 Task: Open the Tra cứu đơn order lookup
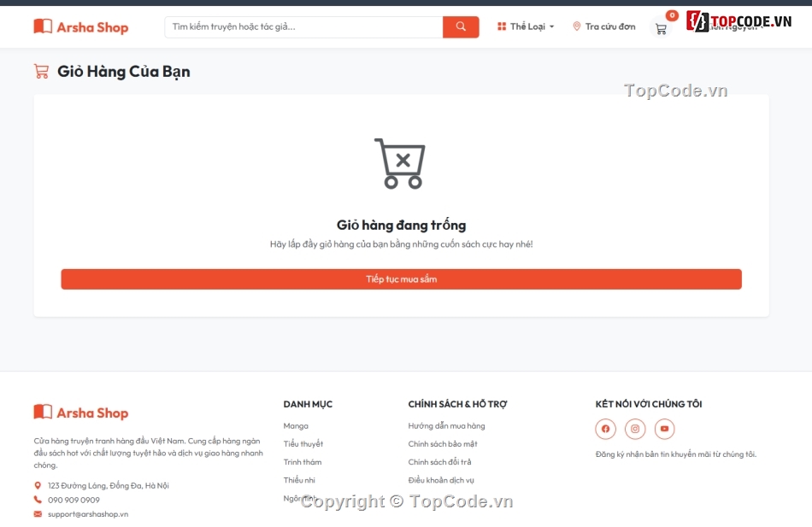click(x=603, y=26)
